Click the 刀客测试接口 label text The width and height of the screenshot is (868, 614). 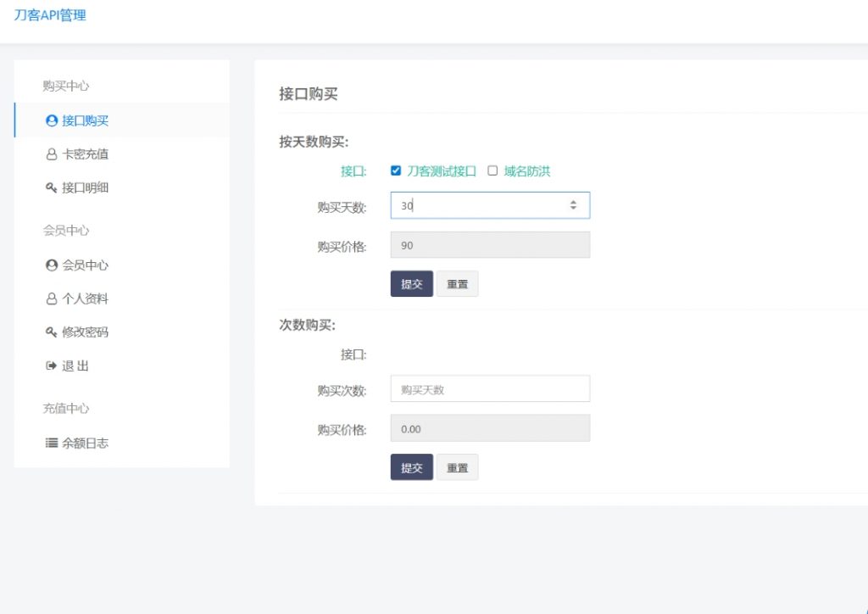442,171
